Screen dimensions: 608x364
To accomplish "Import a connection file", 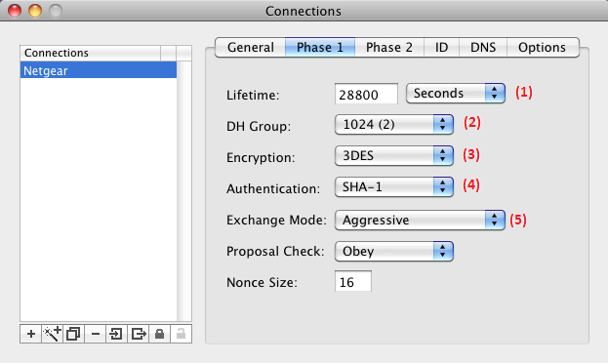I will 116,334.
